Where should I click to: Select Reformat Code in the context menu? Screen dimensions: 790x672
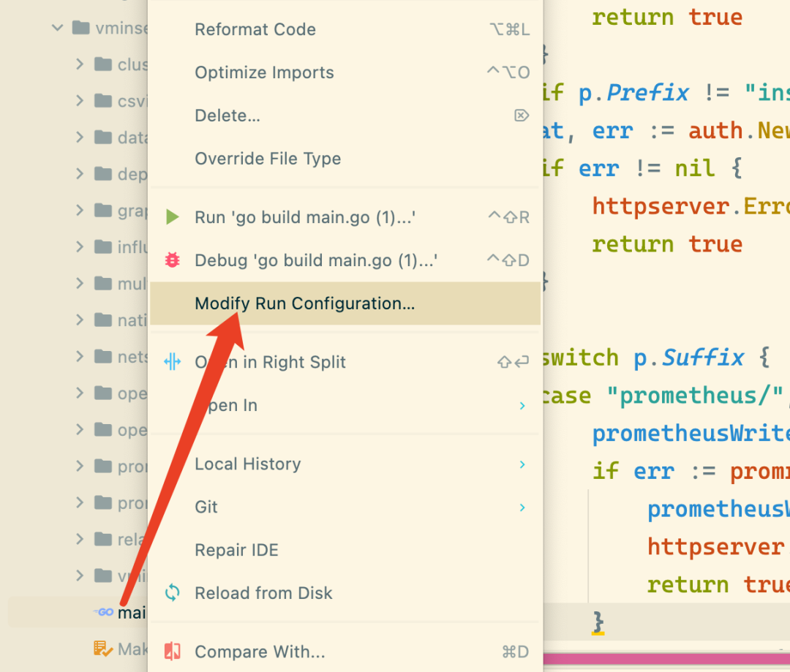click(x=255, y=30)
